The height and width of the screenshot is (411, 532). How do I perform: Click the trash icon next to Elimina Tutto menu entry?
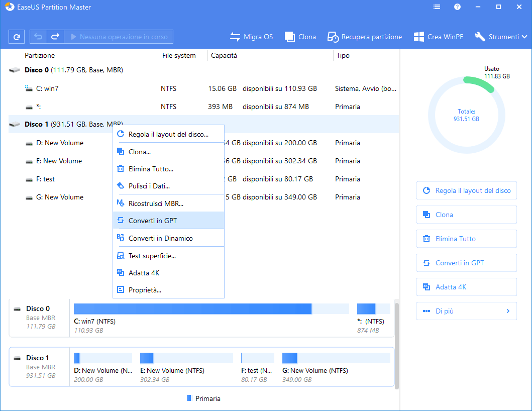121,169
